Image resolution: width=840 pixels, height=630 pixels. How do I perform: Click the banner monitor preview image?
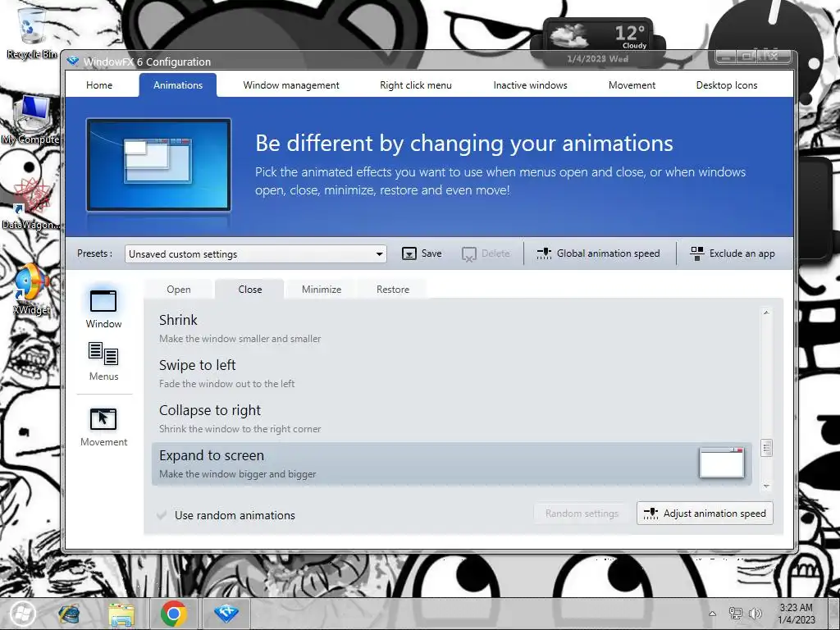click(x=158, y=165)
